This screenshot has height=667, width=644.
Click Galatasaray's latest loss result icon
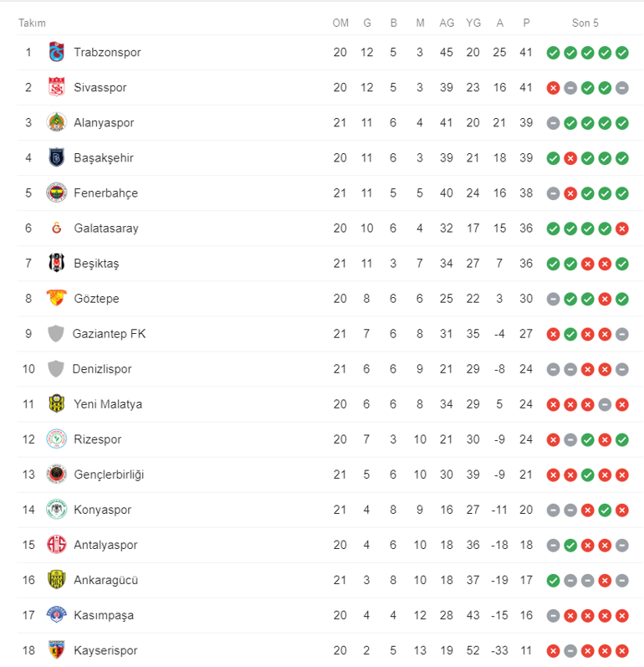[621, 228]
